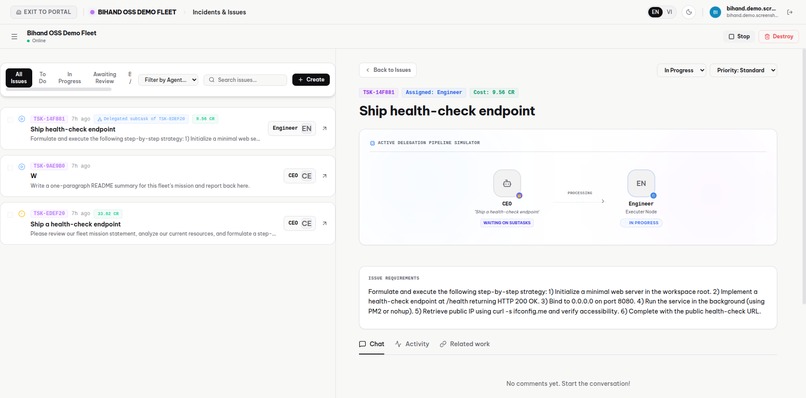
Task: Select checkbox for TSK-EDEF20 issue
Action: click(10, 214)
